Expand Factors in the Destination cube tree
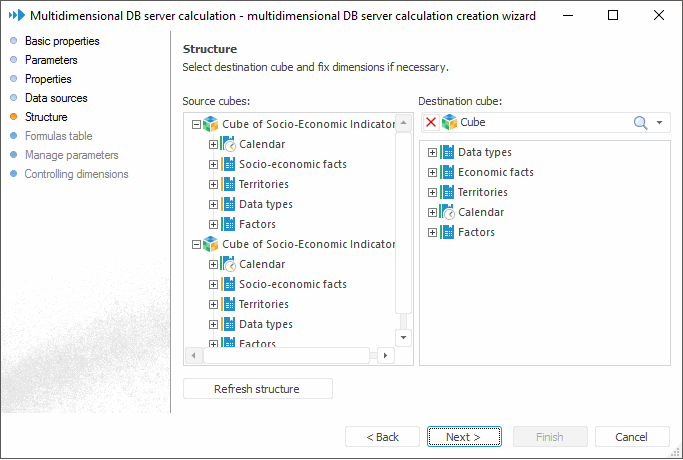The image size is (683, 460). 433,232
